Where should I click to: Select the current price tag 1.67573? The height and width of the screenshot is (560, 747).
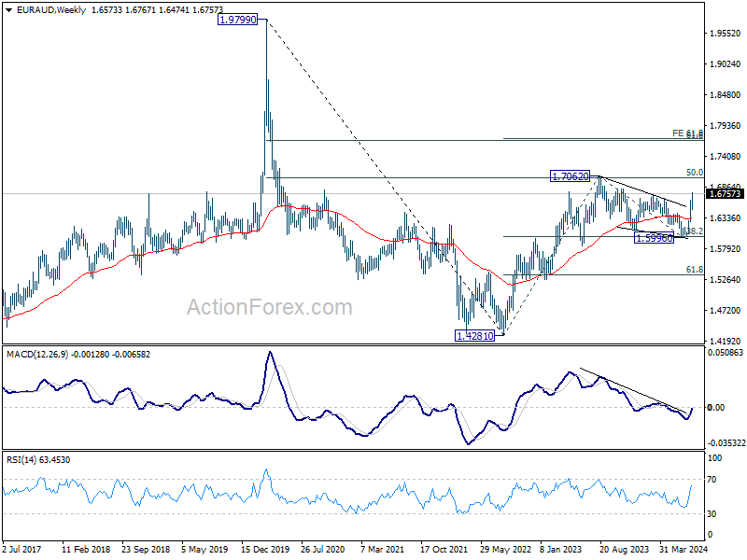pos(725,193)
